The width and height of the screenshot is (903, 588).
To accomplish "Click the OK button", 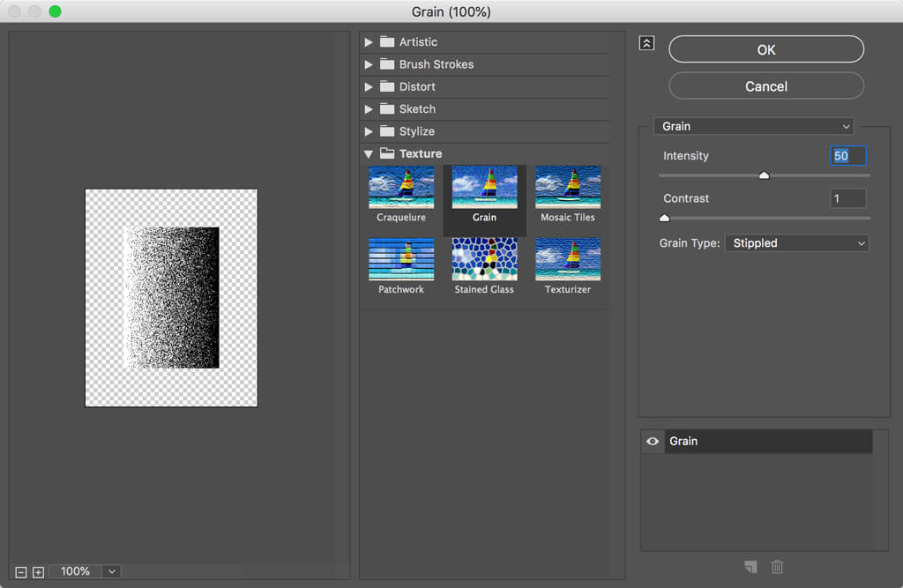I will coord(766,50).
